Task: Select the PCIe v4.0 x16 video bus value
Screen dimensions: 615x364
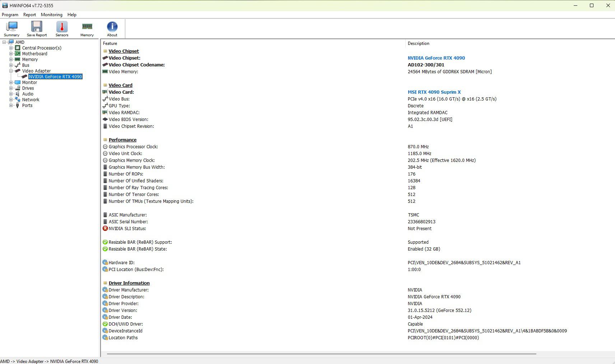Action: tap(452, 99)
